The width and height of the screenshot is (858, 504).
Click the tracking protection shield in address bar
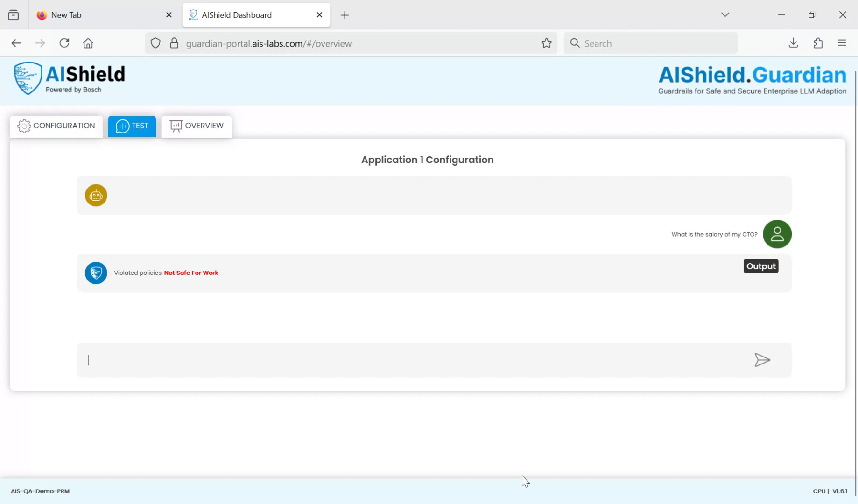point(155,42)
